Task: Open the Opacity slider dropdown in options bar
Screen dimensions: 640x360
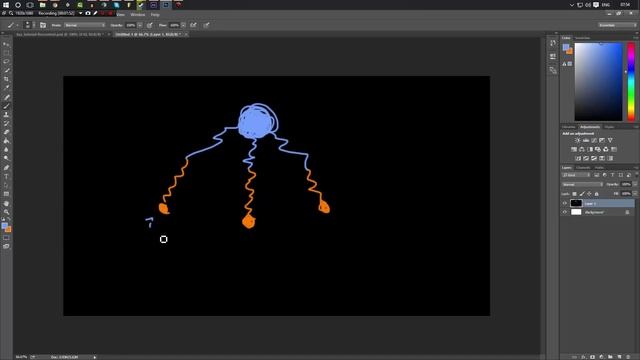Action: tap(140, 25)
